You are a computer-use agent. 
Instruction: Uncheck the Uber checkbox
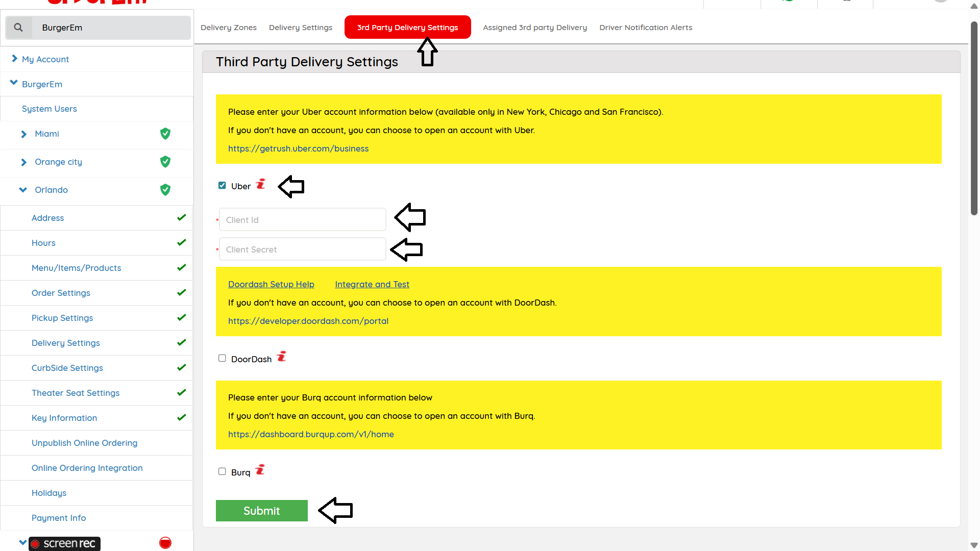(x=222, y=186)
